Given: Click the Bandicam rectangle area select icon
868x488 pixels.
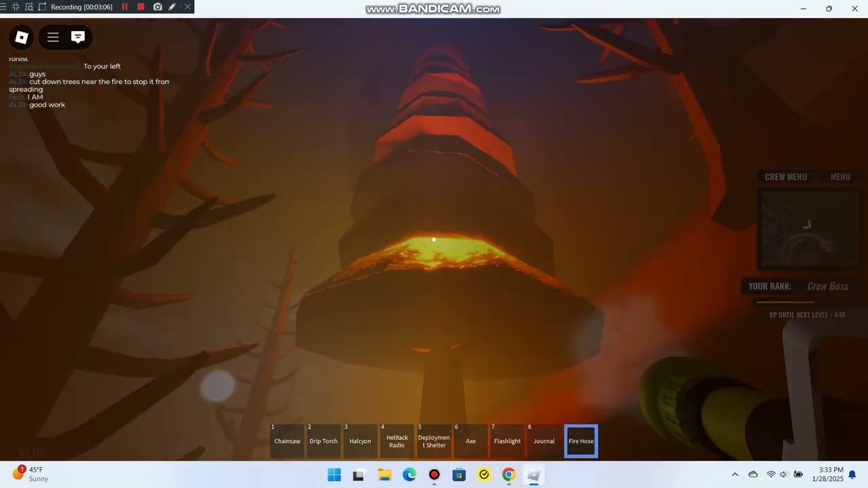Looking at the screenshot, I should (x=42, y=7).
